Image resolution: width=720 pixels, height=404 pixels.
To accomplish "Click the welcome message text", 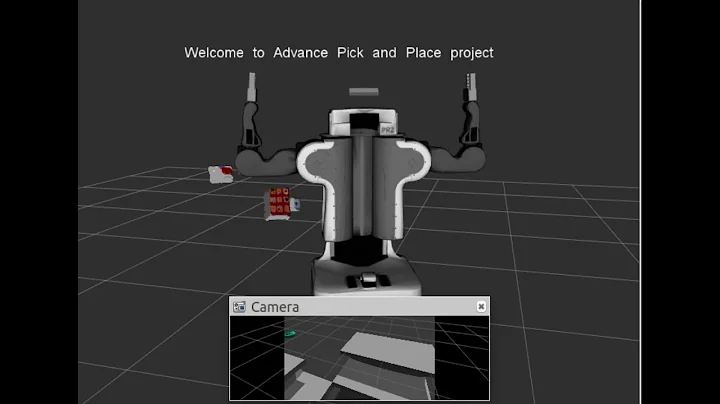I will 339,53.
